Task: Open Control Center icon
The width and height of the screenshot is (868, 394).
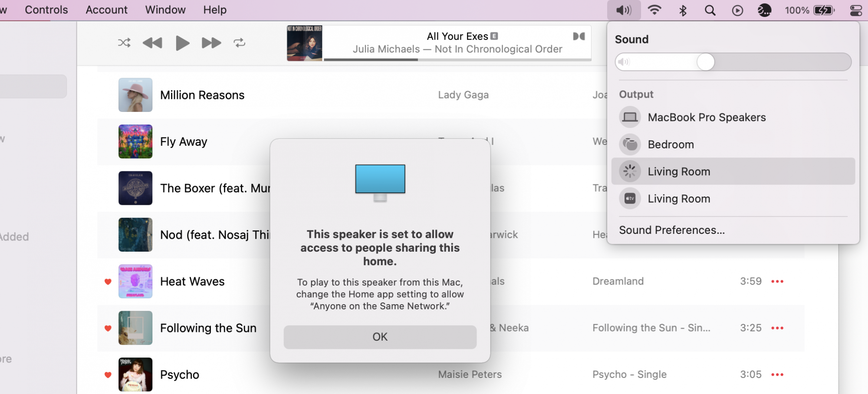Action: click(x=856, y=10)
